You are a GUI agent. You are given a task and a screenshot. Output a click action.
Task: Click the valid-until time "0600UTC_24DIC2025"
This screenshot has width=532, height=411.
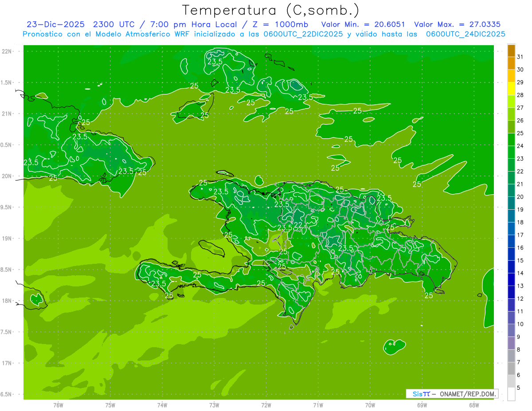coord(465,34)
